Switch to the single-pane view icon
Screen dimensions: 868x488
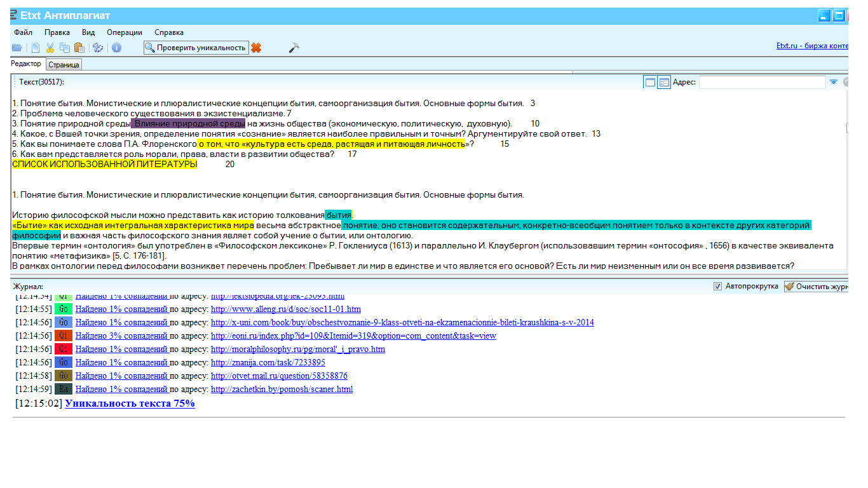tap(650, 82)
